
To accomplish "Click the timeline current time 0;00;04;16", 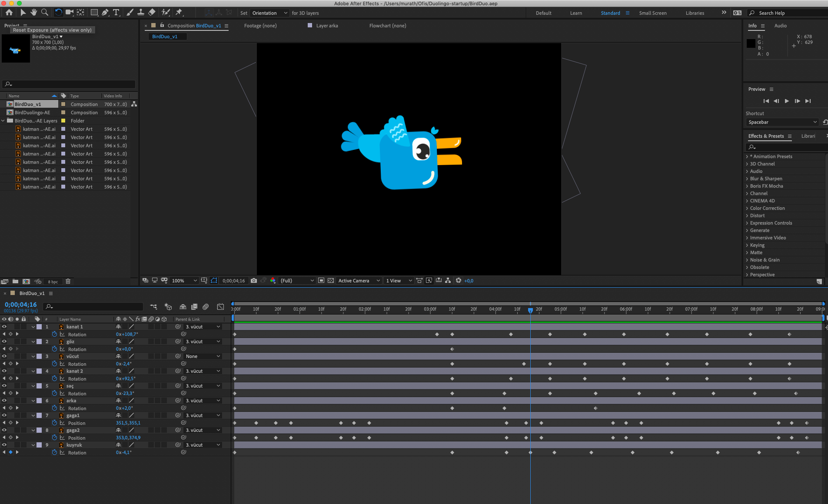I will 20,305.
